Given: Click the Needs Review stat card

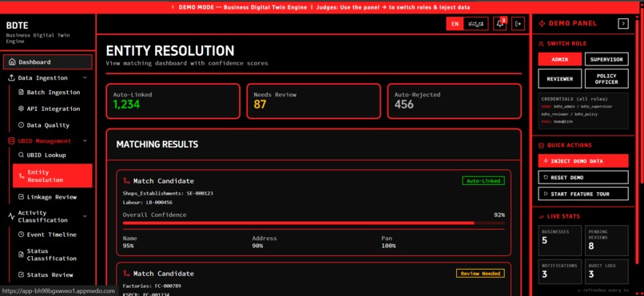Looking at the screenshot, I should (313, 101).
